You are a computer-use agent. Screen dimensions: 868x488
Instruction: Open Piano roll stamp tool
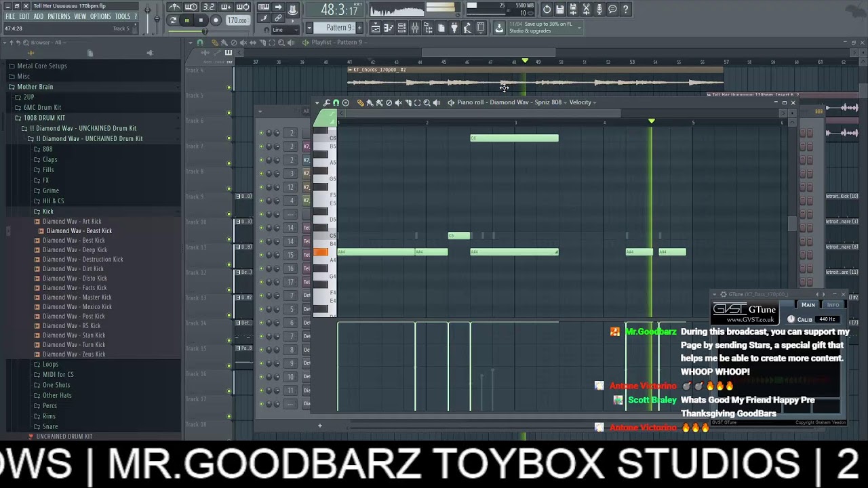(346, 102)
